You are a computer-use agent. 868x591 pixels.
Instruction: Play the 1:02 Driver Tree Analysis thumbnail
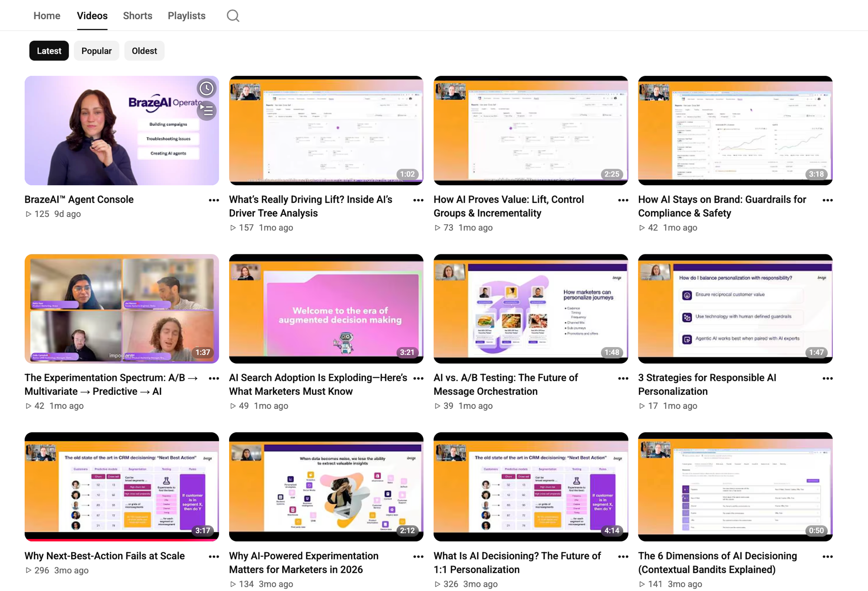point(326,131)
